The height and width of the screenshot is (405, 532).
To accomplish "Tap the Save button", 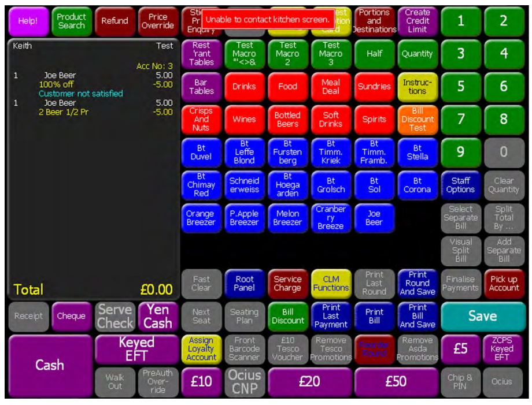I will pos(483,316).
